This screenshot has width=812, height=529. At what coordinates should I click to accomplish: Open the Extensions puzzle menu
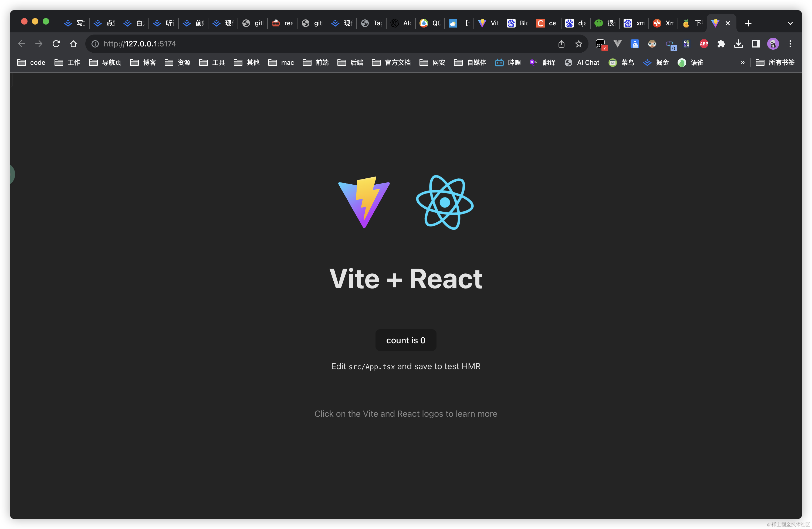click(721, 44)
